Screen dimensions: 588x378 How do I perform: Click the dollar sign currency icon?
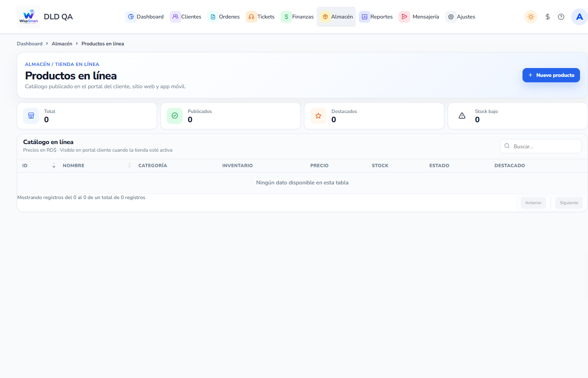pos(548,17)
